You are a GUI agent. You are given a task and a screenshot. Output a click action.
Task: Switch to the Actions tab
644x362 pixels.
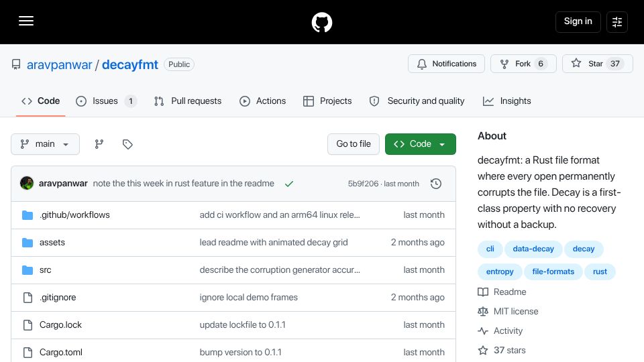262,101
